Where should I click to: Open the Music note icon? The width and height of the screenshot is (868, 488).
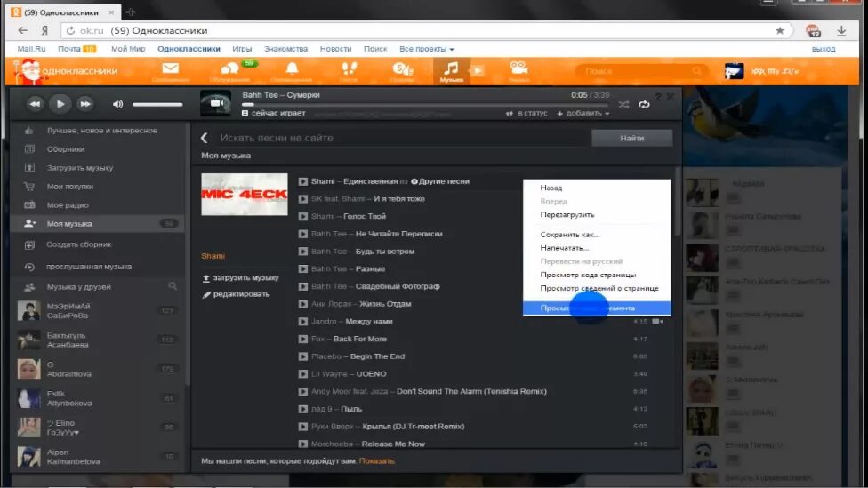[x=451, y=68]
